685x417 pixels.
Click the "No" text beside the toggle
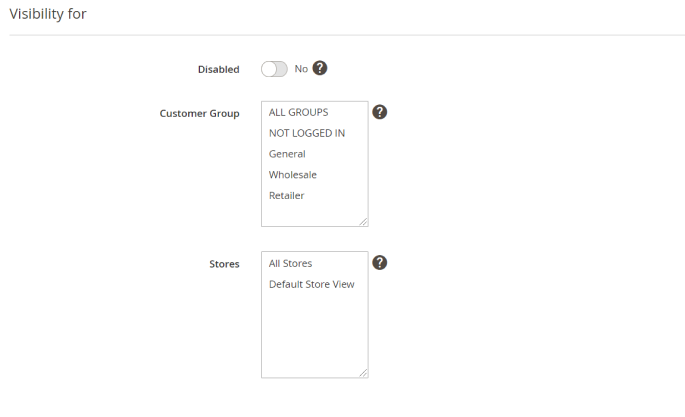click(x=301, y=69)
